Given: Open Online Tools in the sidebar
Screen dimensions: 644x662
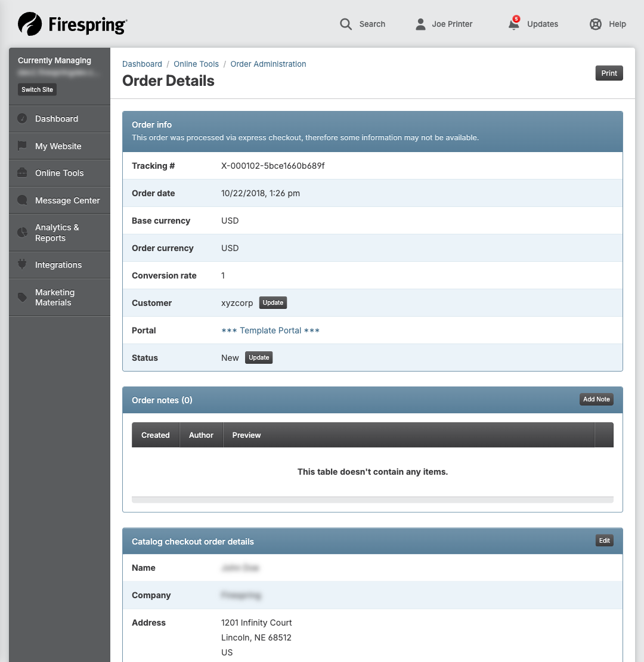Looking at the screenshot, I should pos(60,173).
